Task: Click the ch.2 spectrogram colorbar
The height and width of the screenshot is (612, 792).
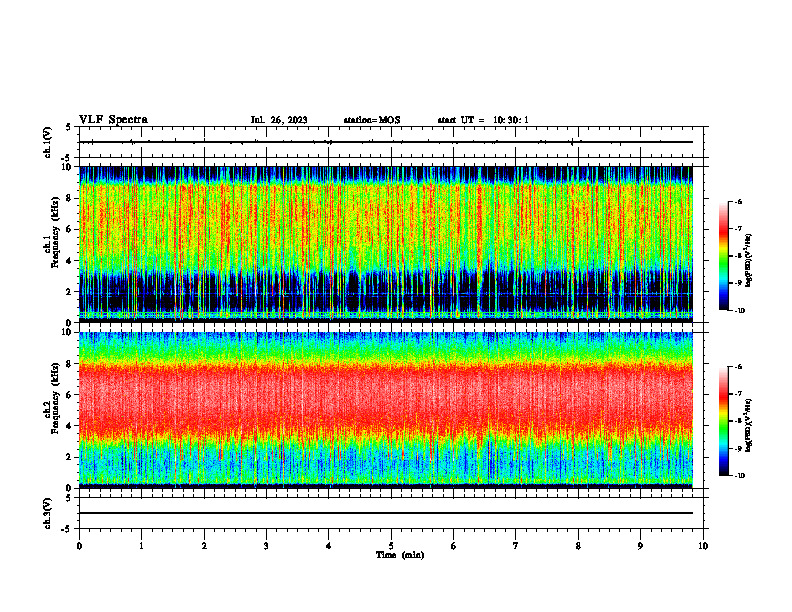Action: (723, 421)
